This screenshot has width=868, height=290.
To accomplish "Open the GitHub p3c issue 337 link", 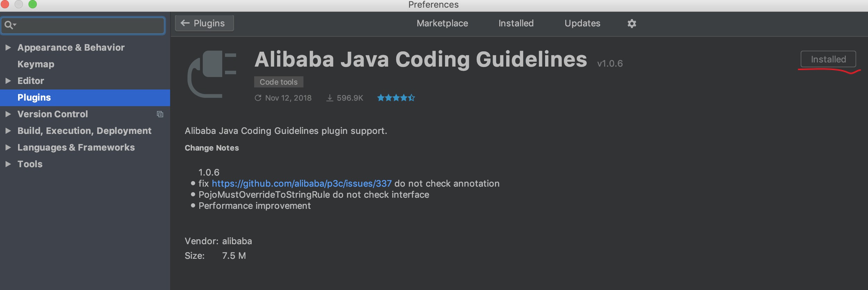I will (301, 184).
